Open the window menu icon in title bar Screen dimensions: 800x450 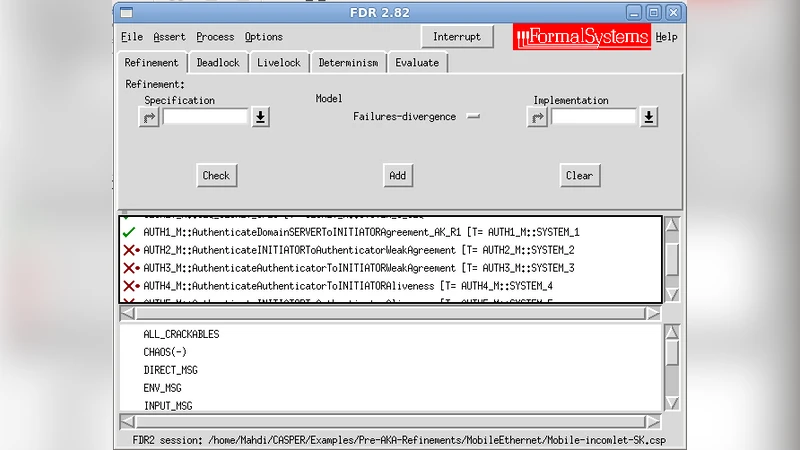(125, 12)
